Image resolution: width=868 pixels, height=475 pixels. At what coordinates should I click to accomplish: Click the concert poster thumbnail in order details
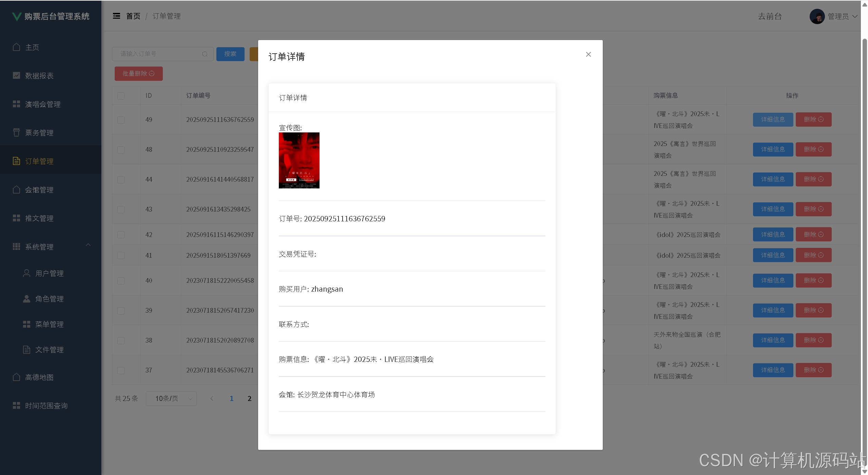[x=299, y=160]
